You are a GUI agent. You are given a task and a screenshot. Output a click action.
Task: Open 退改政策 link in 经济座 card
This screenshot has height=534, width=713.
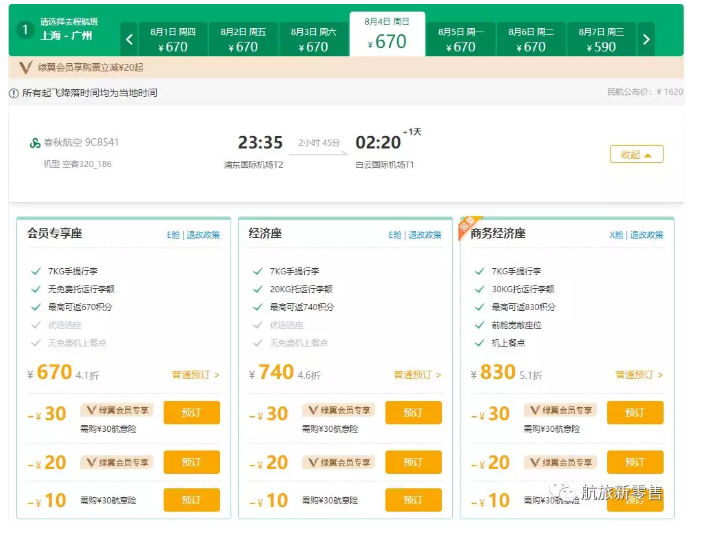click(x=425, y=235)
